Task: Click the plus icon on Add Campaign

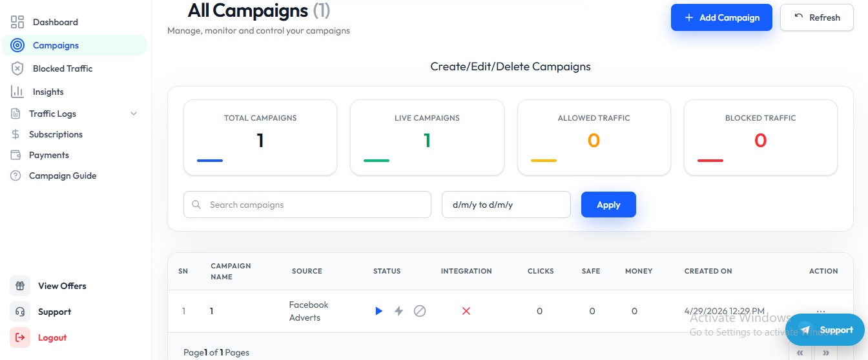Action: click(x=689, y=17)
